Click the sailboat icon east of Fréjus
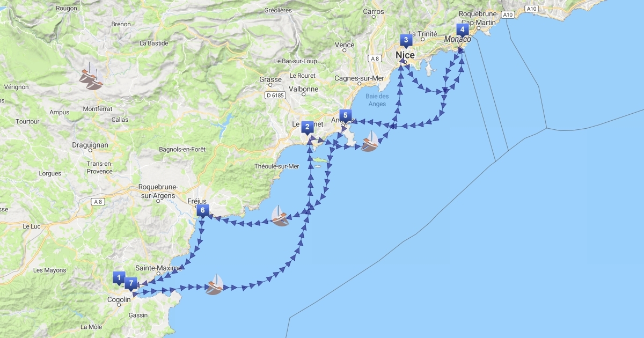Screen dimensions: 644x338 pyautogui.click(x=280, y=216)
